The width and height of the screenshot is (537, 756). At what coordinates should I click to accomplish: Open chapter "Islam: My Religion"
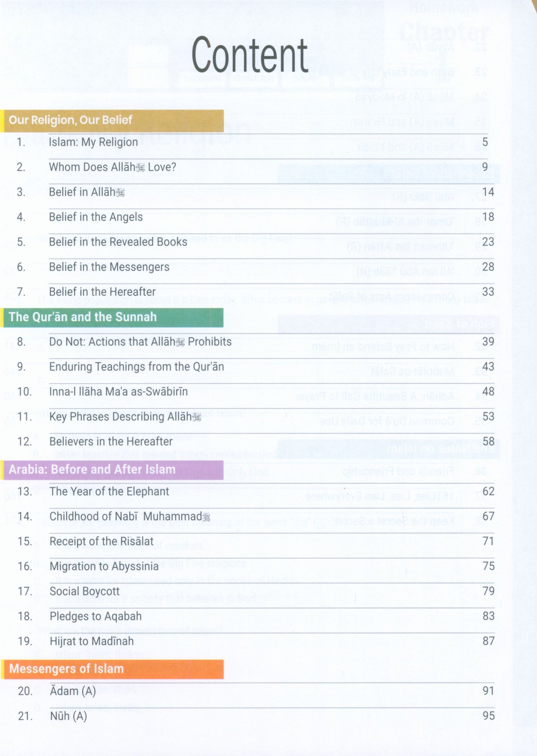93,142
